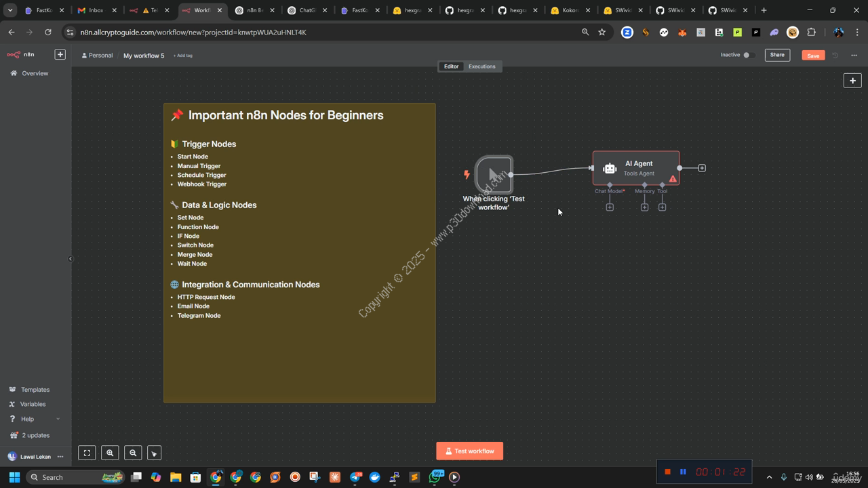The width and height of the screenshot is (868, 488).
Task: Stop the screen recording
Action: point(667,472)
